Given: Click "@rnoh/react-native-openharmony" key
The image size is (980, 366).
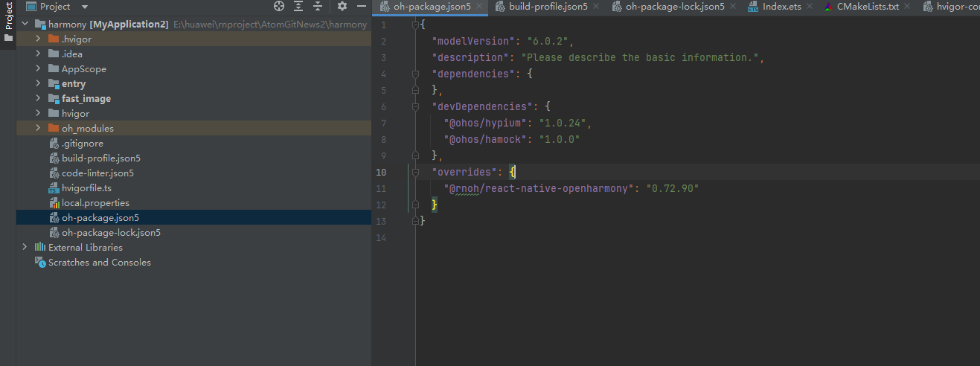Looking at the screenshot, I should pyautogui.click(x=539, y=188).
